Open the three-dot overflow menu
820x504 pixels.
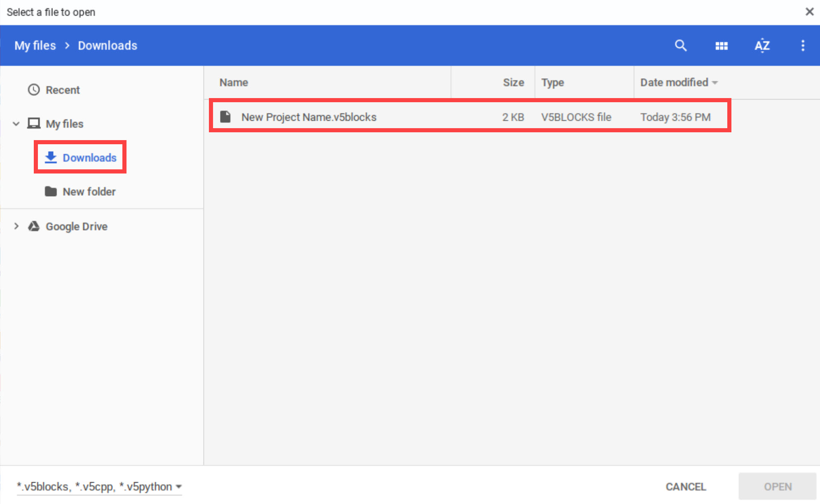click(x=803, y=45)
